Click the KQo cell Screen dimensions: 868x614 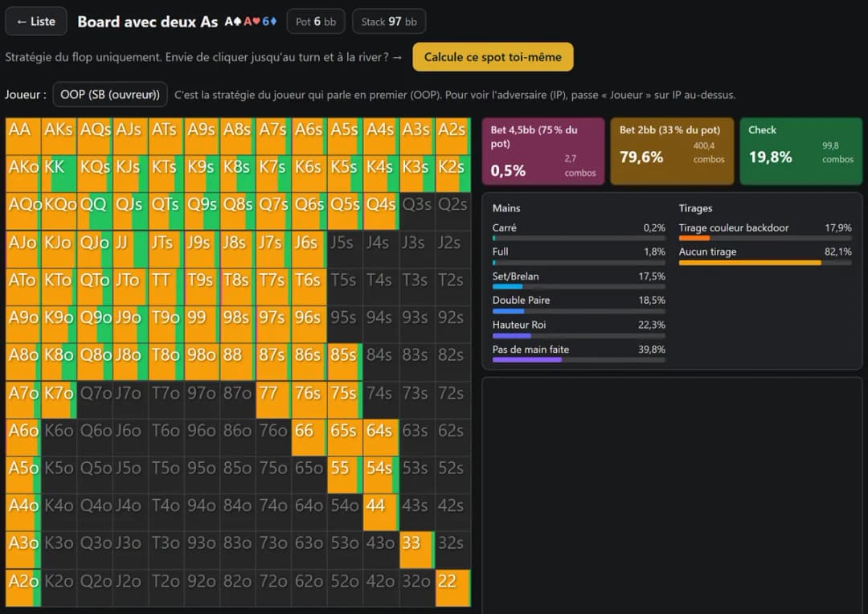point(59,211)
